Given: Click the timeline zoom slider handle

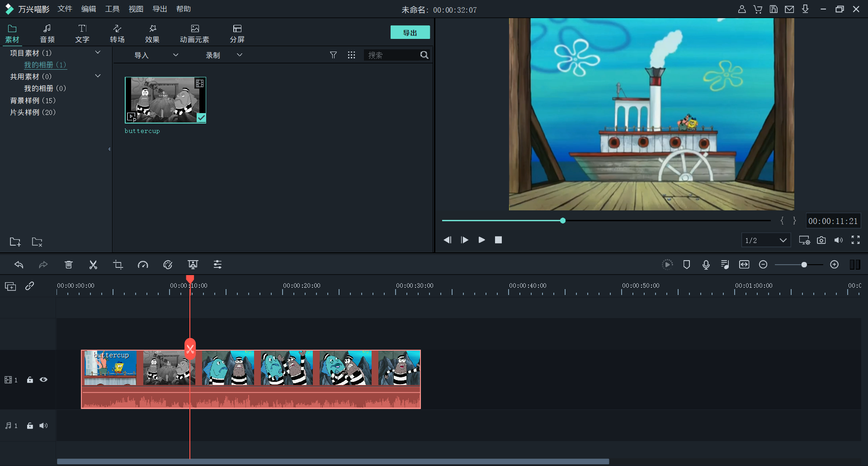Looking at the screenshot, I should pos(804,265).
